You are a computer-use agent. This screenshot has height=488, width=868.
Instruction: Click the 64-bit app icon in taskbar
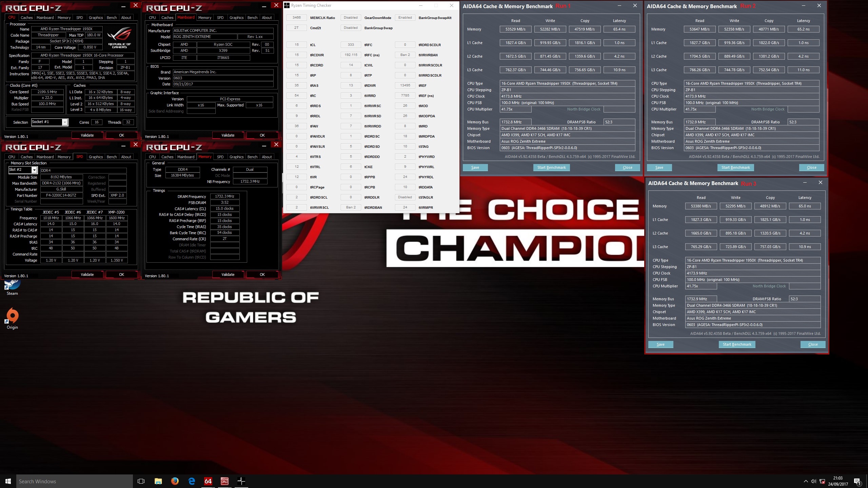[x=208, y=481]
